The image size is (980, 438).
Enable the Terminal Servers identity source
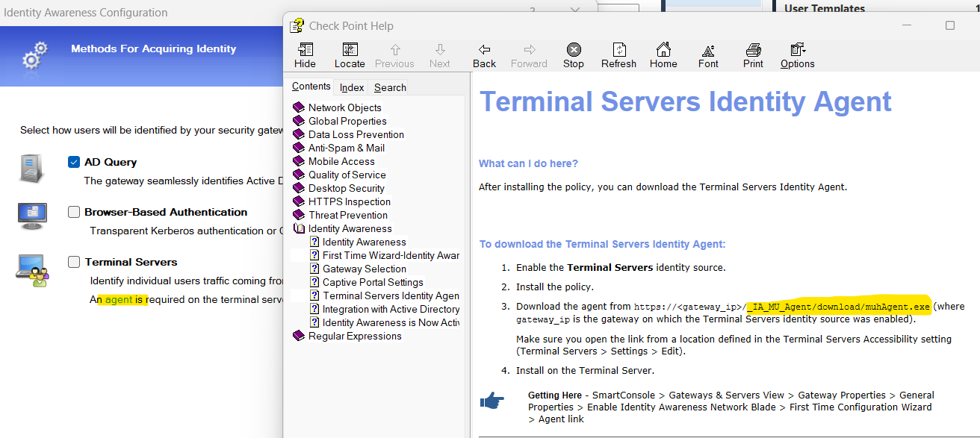[x=73, y=262]
